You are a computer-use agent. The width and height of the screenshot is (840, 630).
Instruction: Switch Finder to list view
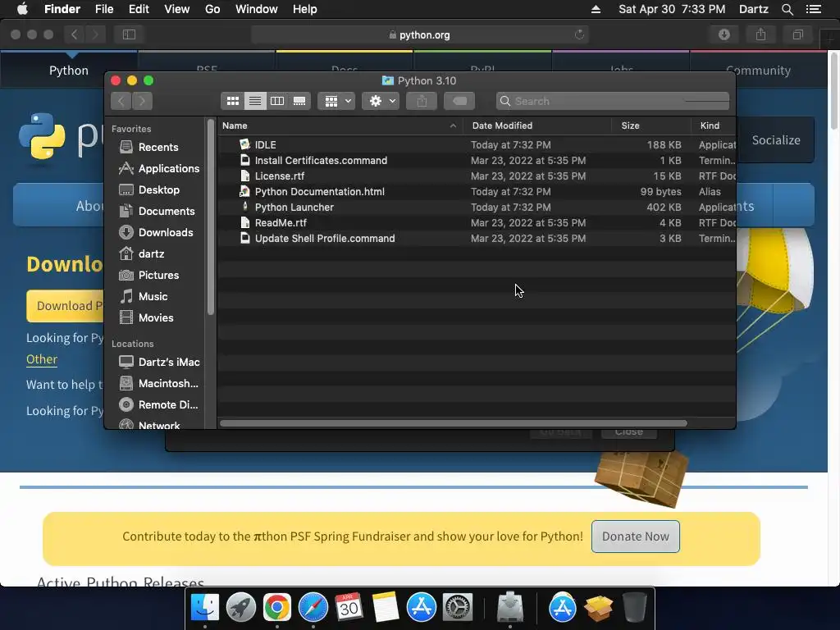click(255, 101)
